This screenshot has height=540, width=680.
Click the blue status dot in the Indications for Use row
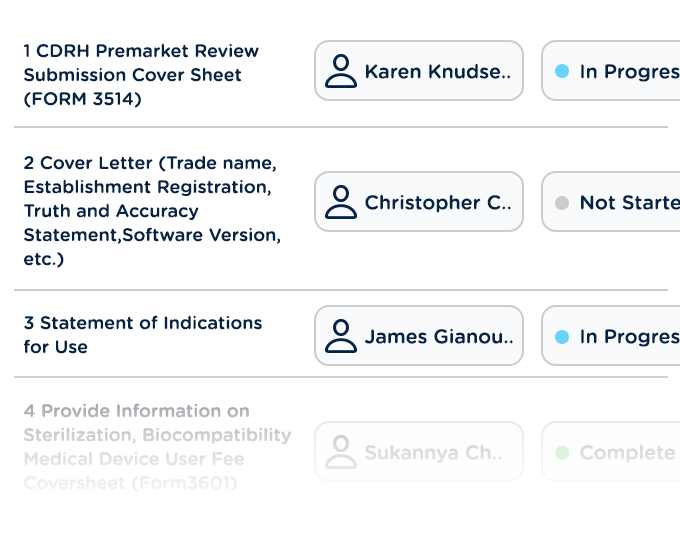pos(562,337)
